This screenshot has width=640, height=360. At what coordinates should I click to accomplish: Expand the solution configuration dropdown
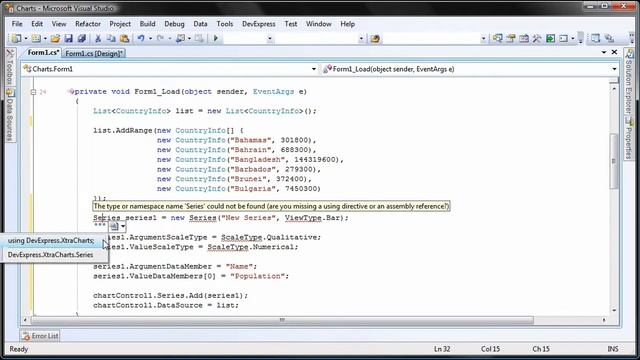(x=269, y=39)
